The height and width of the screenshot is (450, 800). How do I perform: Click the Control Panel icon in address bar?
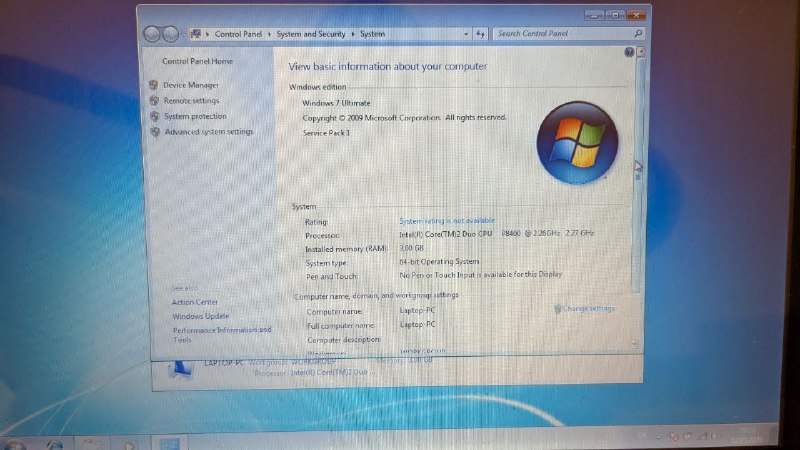196,34
